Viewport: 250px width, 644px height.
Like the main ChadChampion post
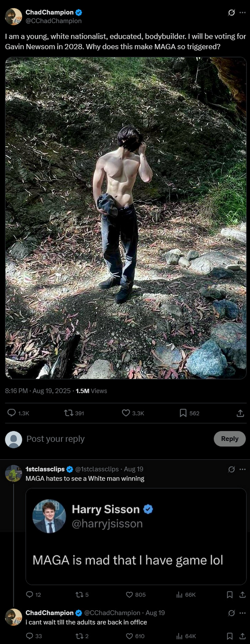[133, 413]
